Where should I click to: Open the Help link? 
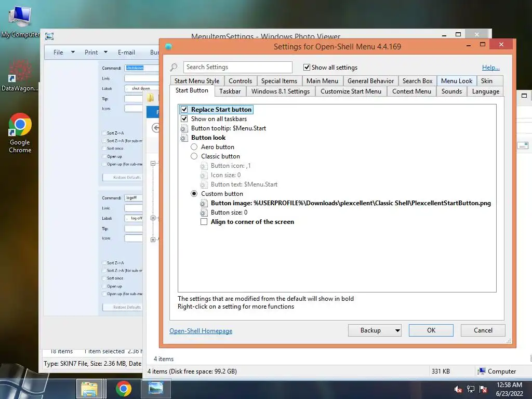pos(490,68)
